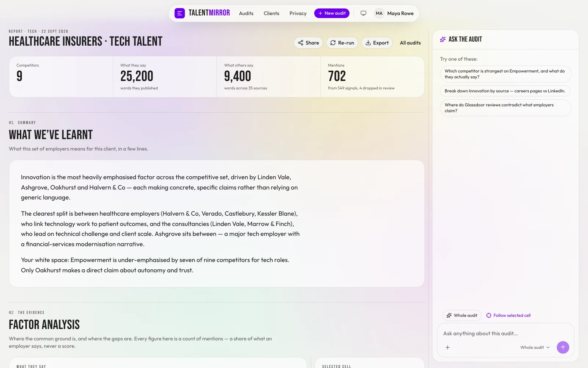Share this audit report
The height and width of the screenshot is (368, 588).
[x=308, y=43]
